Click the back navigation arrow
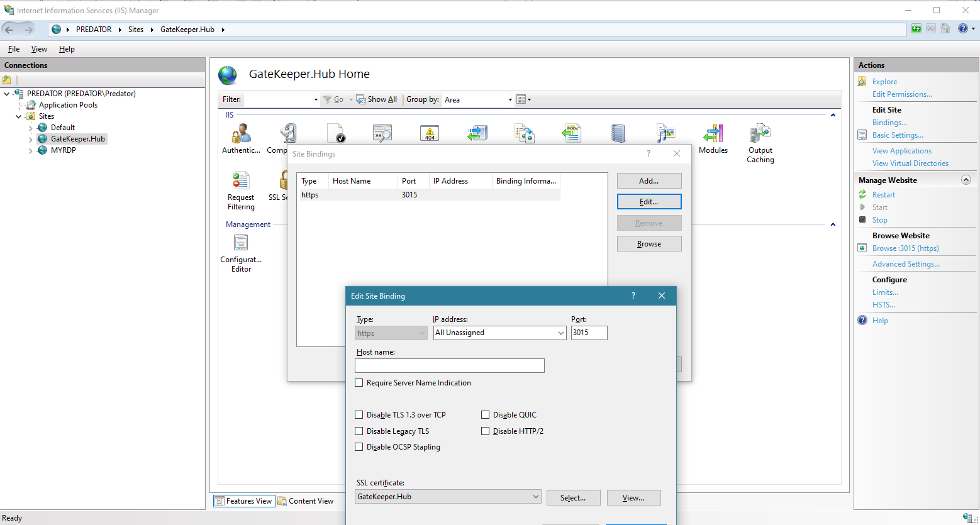The height and width of the screenshot is (525, 980). pyautogui.click(x=9, y=30)
